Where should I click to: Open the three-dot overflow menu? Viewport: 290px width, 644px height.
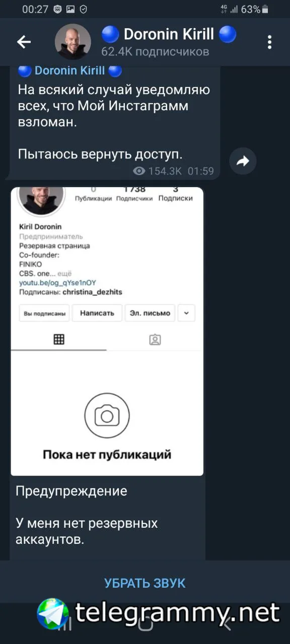pyautogui.click(x=270, y=42)
